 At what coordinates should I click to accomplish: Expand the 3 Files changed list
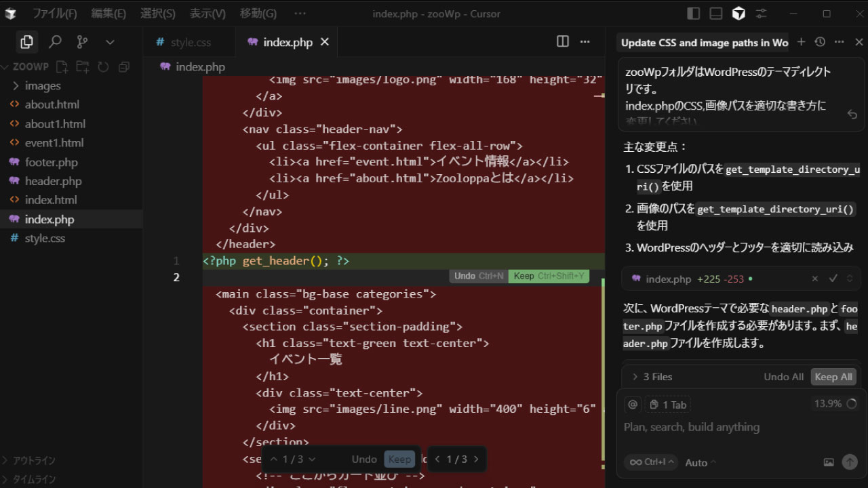point(652,377)
